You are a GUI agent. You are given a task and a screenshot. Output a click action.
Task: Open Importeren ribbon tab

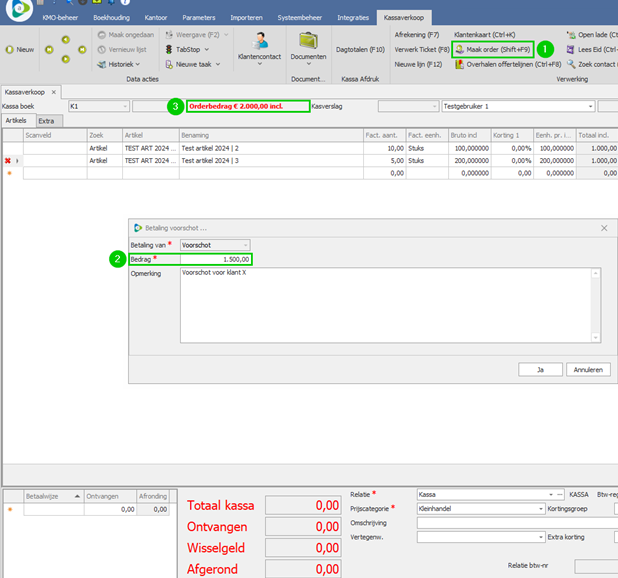point(246,18)
